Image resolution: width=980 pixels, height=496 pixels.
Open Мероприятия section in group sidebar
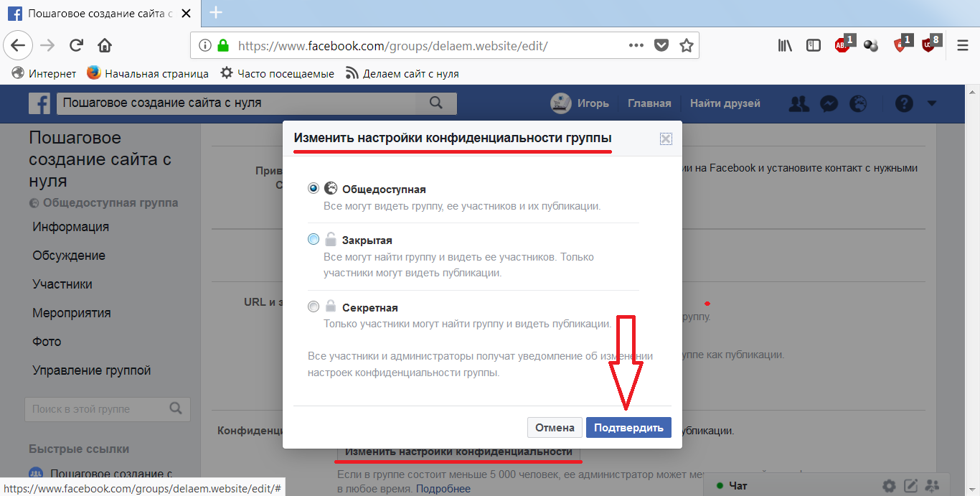(72, 313)
